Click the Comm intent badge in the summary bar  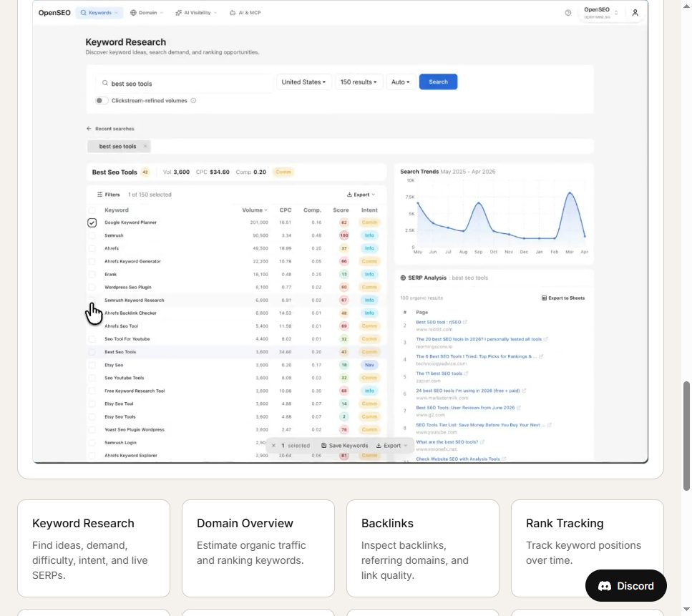coord(283,172)
